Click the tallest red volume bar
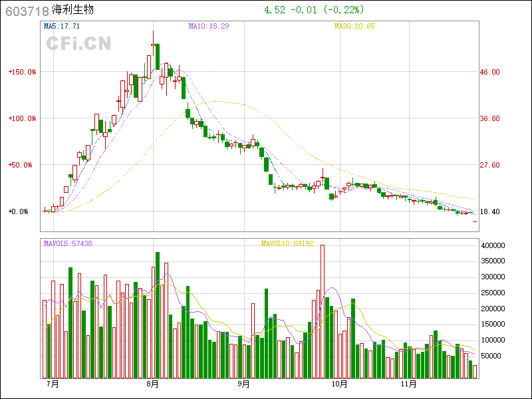 coord(322,311)
